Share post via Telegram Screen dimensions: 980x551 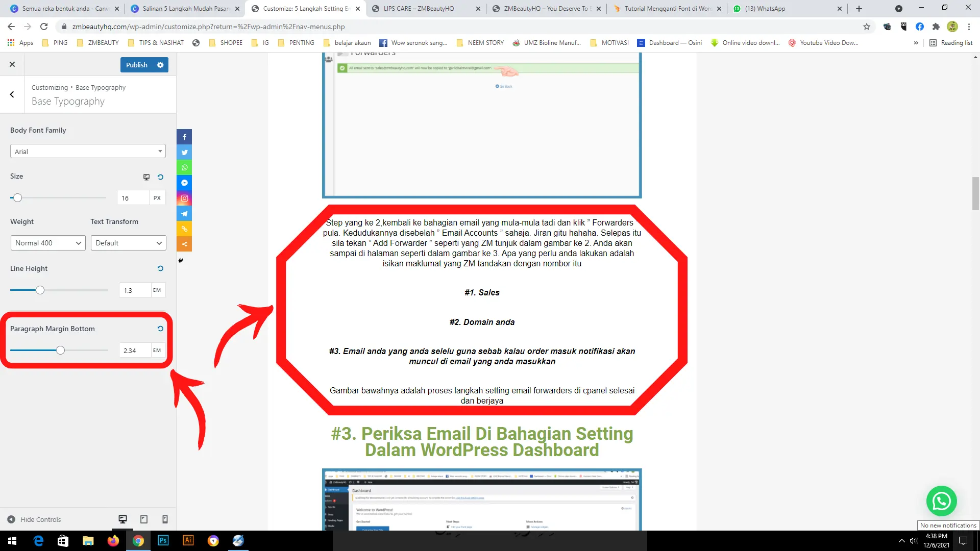click(184, 213)
